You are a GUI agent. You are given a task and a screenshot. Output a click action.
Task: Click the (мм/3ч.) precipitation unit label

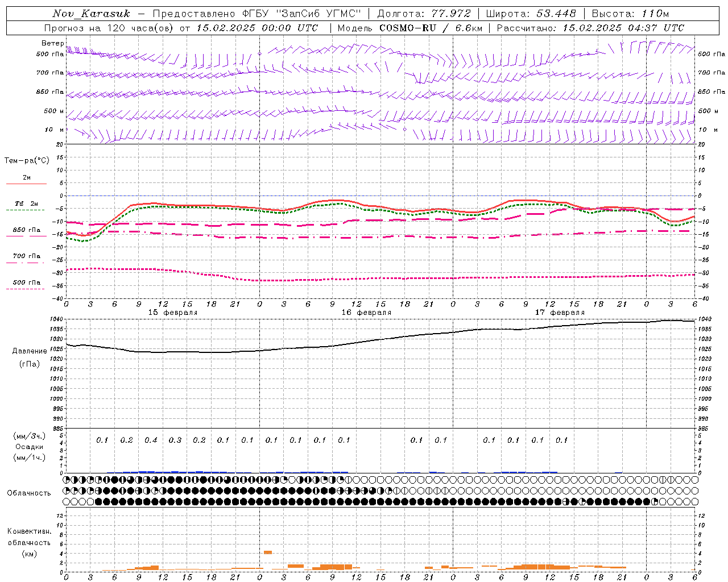click(x=30, y=436)
